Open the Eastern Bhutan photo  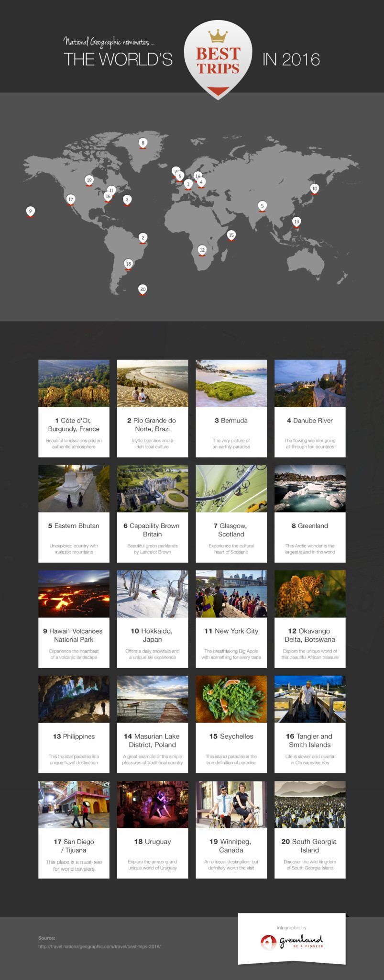[74, 489]
